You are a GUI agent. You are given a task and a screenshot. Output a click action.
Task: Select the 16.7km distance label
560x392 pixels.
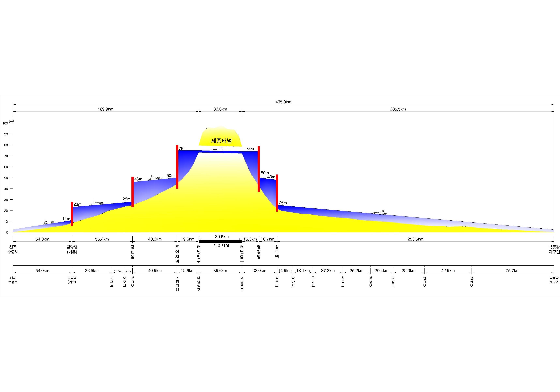pos(268,239)
